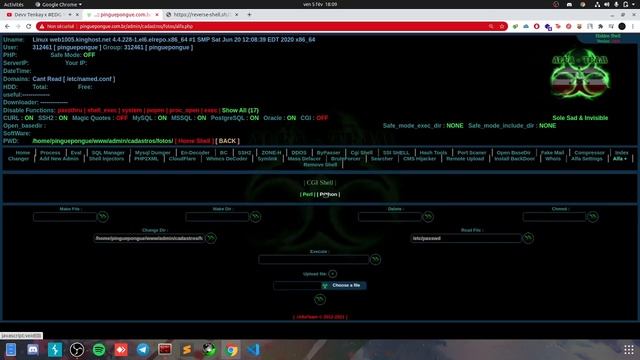This screenshot has width=640, height=360.
Task: Open Chrome's three-dot menu
Action: 633,27
